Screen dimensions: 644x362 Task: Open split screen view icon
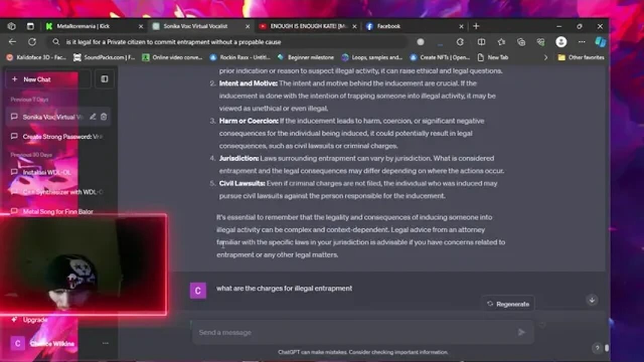point(481,42)
